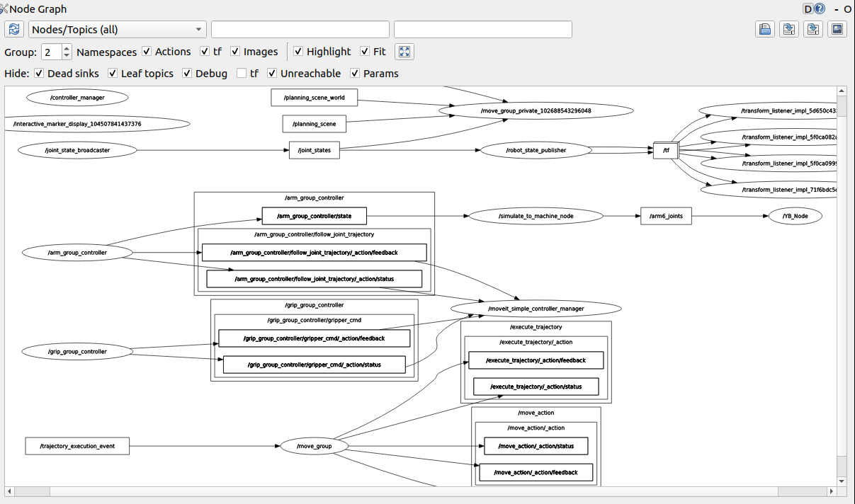855x504 pixels.
Task: Click the /tf topic box
Action: pyautogui.click(x=665, y=150)
